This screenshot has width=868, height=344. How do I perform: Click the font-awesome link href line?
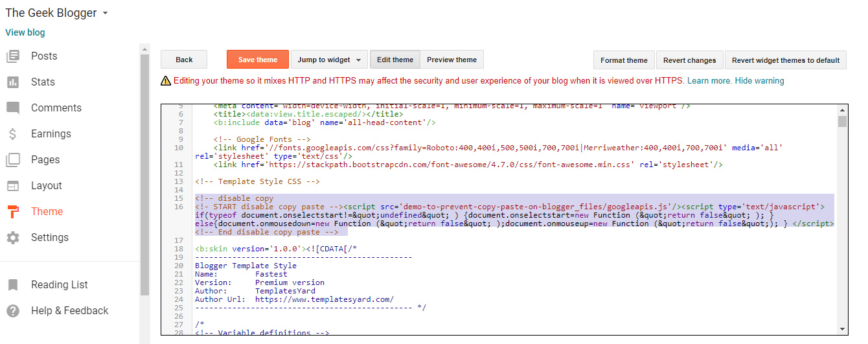click(x=468, y=165)
